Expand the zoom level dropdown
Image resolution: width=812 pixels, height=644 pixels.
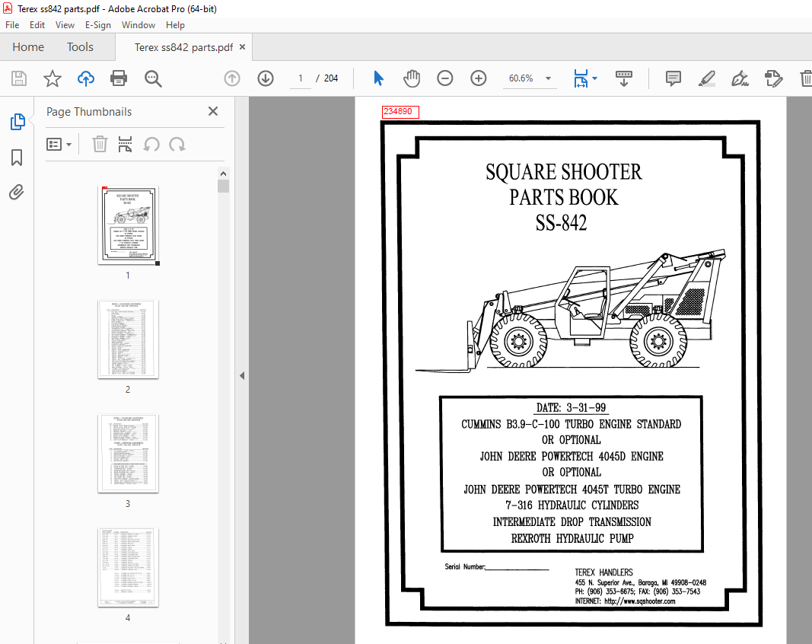tap(548, 78)
